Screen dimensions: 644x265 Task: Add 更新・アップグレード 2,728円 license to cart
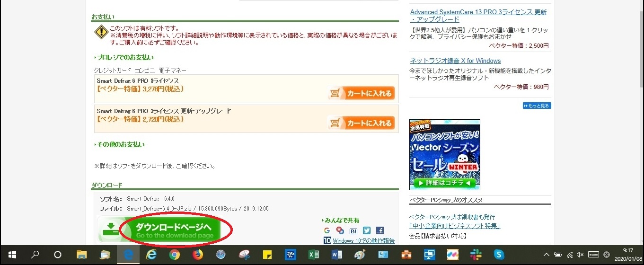click(362, 123)
